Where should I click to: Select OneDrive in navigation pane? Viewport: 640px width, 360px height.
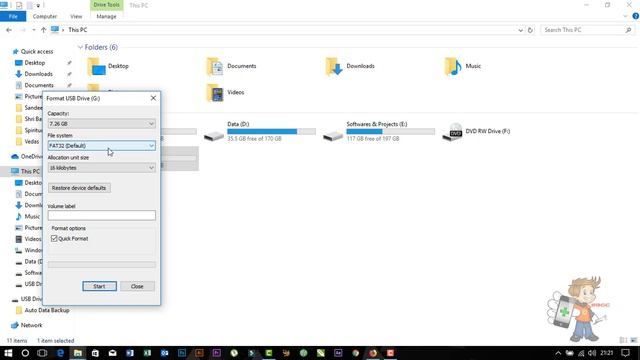tap(27, 156)
